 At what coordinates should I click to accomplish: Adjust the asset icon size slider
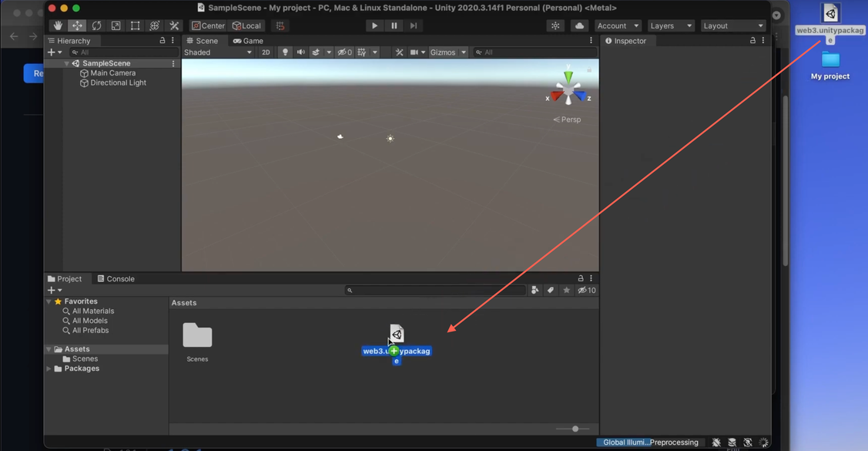(x=575, y=429)
